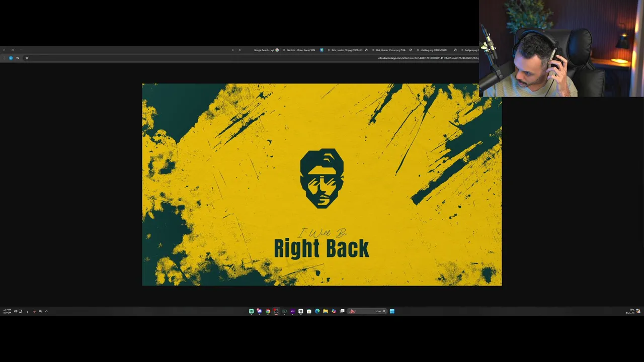Screen dimensions: 644x362
Task: Open Google Chrome from the taskbar
Action: (268, 311)
